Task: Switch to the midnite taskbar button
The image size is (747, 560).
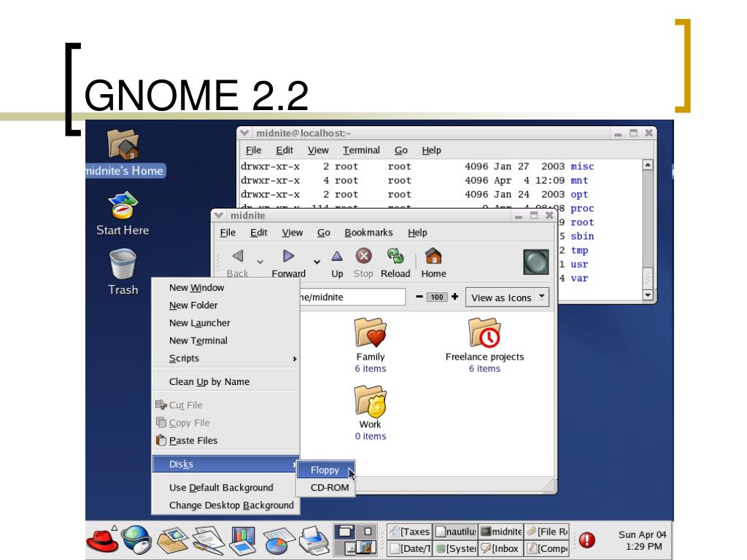Action: tap(500, 531)
